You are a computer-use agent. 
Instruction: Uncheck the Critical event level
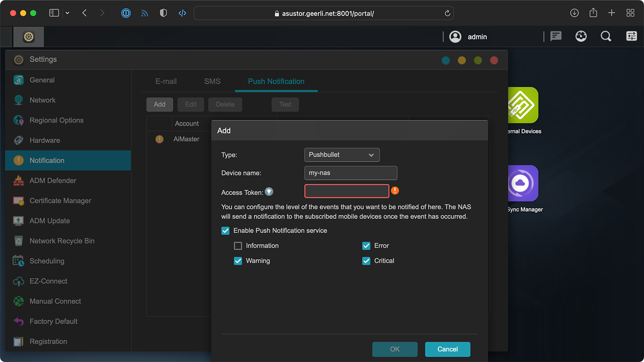(366, 261)
